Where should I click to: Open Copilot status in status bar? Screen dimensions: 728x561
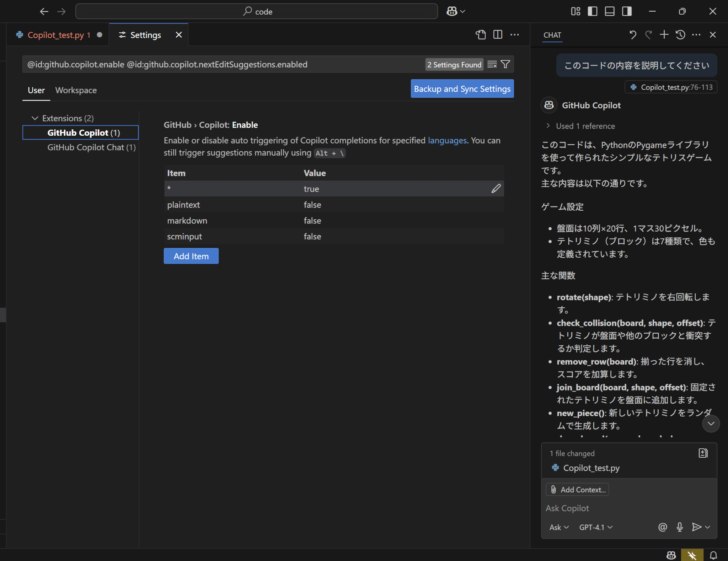(671, 555)
